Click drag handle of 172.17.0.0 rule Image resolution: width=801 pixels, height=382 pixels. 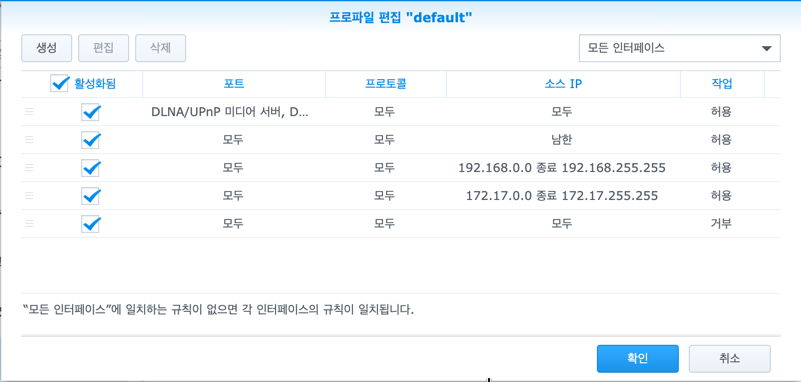click(x=29, y=196)
